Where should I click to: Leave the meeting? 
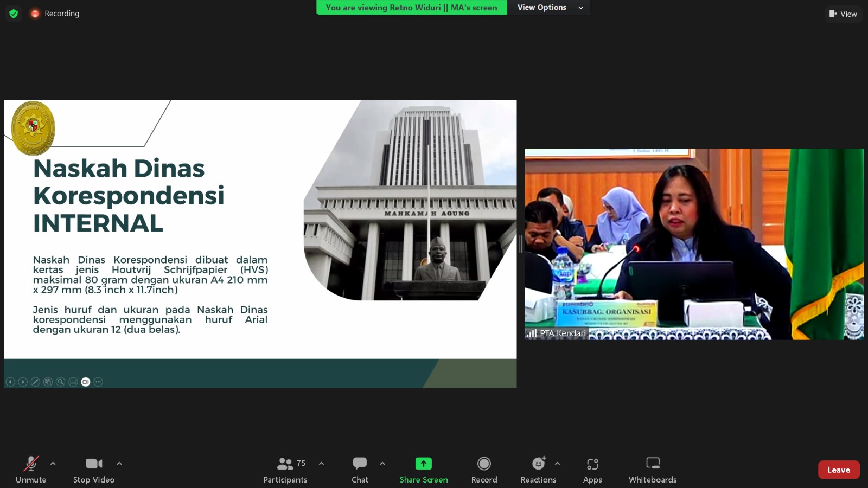coord(838,470)
